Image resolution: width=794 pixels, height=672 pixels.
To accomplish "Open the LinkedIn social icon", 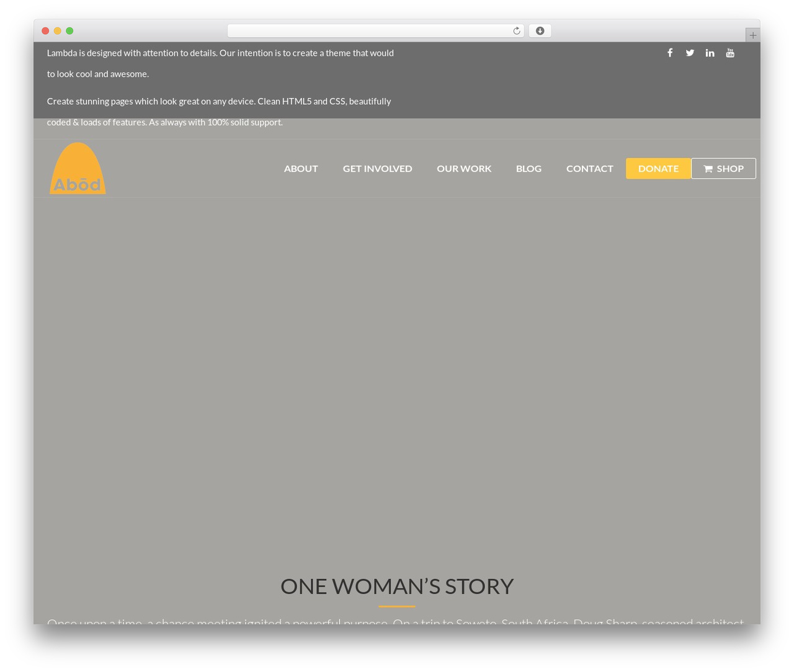I will [x=710, y=53].
